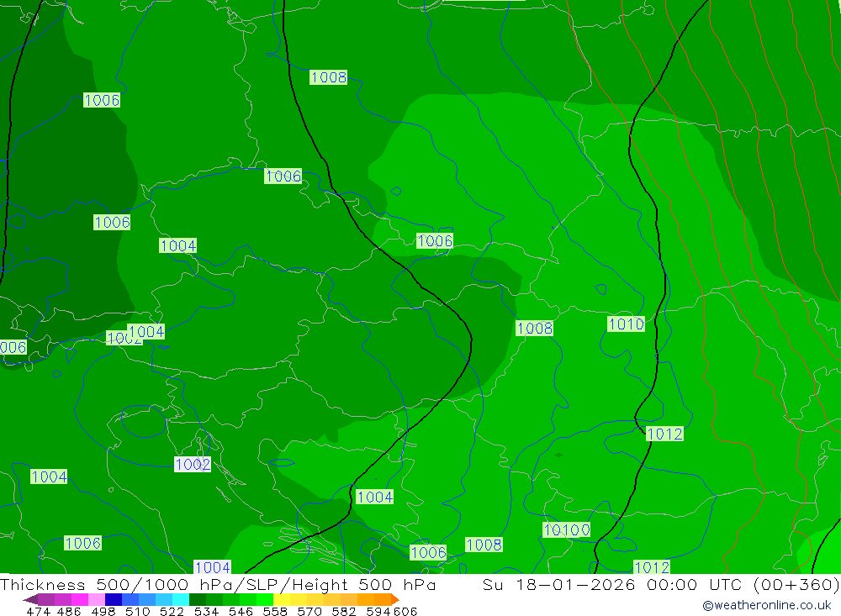The image size is (841, 616).
Task: Pick the cyan legend color swatch
Action: pyautogui.click(x=181, y=599)
